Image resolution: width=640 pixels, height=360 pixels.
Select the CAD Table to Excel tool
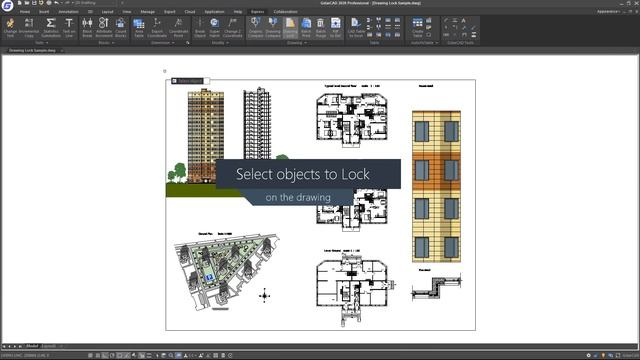(356, 28)
